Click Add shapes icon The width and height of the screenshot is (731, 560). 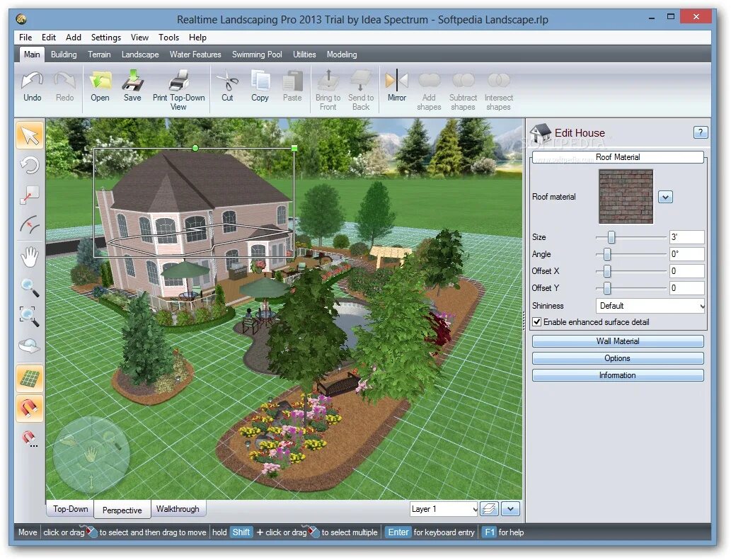coord(429,81)
